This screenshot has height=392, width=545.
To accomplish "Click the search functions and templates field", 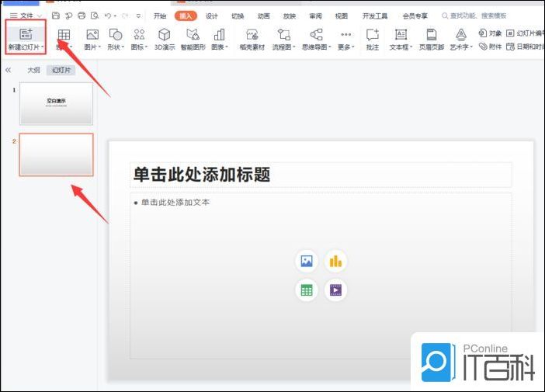I will 474,16.
